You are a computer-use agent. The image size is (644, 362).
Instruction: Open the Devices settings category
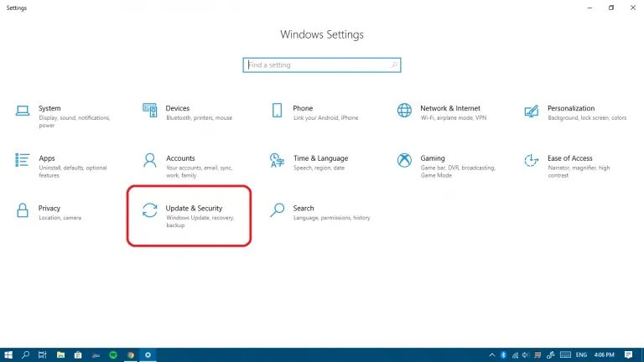188,112
